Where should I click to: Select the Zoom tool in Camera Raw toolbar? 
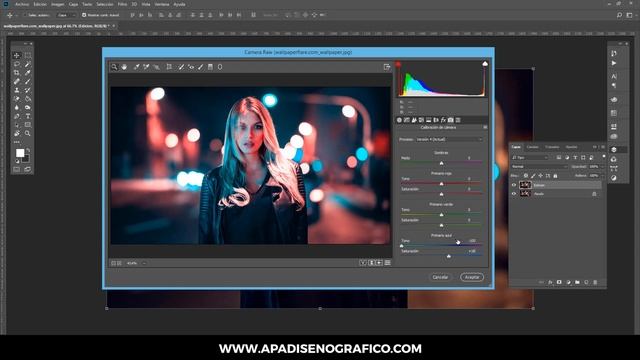click(x=114, y=67)
